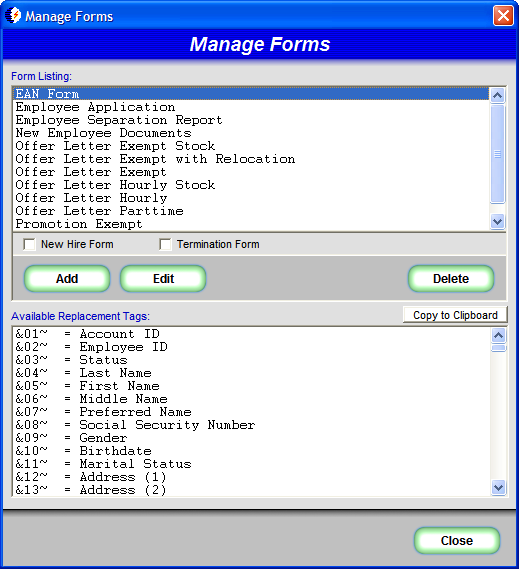Image resolution: width=519 pixels, height=569 pixels.
Task: Close the Manage Forms window with the red X
Action: click(x=503, y=16)
